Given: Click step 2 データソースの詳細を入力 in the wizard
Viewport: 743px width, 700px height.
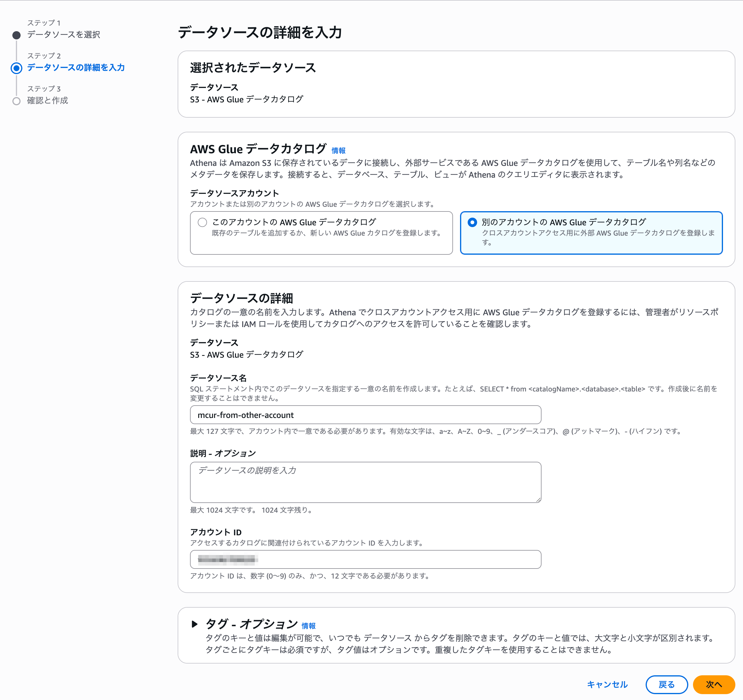Looking at the screenshot, I should pyautogui.click(x=76, y=67).
